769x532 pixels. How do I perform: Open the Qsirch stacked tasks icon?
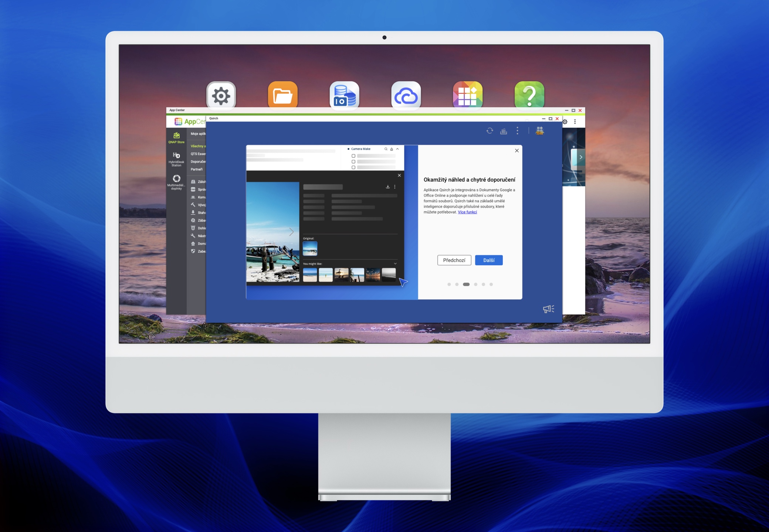504,131
